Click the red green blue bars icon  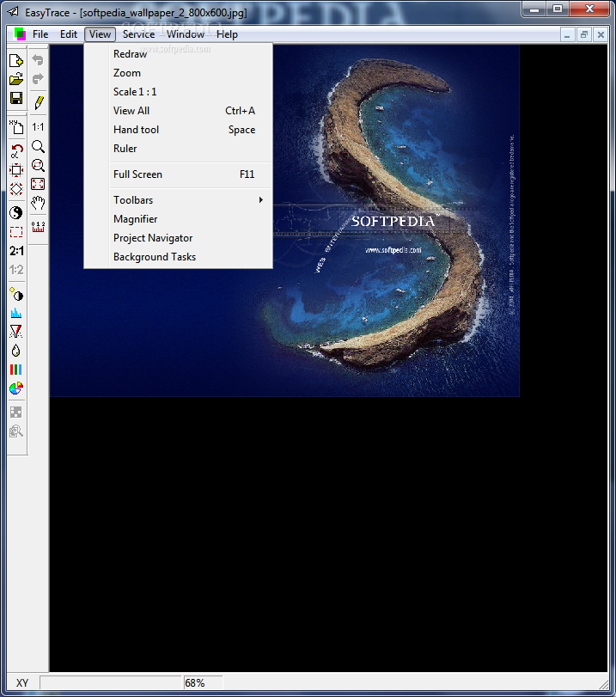click(x=16, y=370)
